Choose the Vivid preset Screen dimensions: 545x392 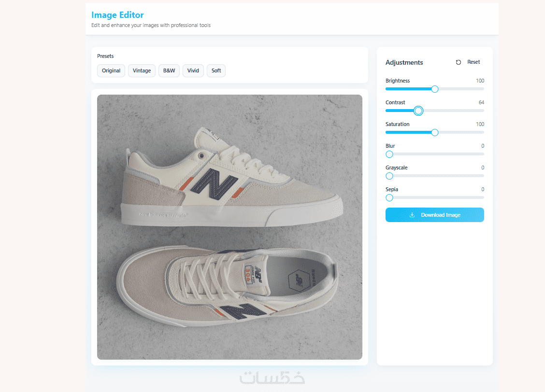pos(193,70)
